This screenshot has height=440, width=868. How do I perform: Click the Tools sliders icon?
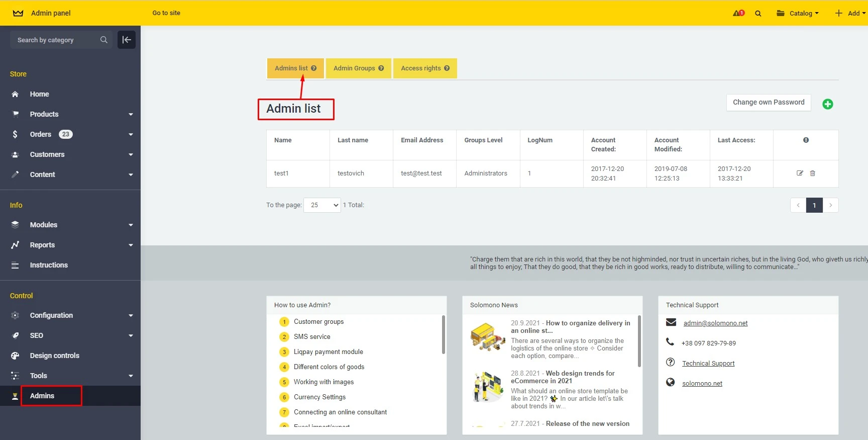(15, 376)
